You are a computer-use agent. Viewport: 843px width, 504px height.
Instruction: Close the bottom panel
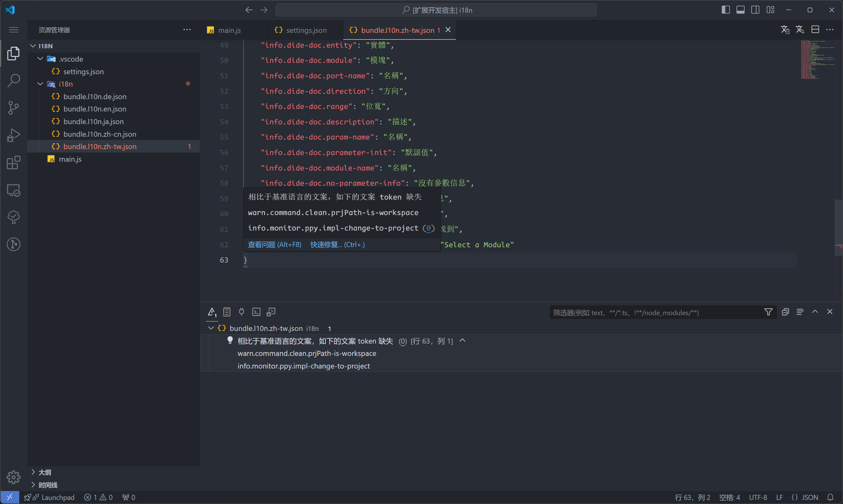coord(830,312)
